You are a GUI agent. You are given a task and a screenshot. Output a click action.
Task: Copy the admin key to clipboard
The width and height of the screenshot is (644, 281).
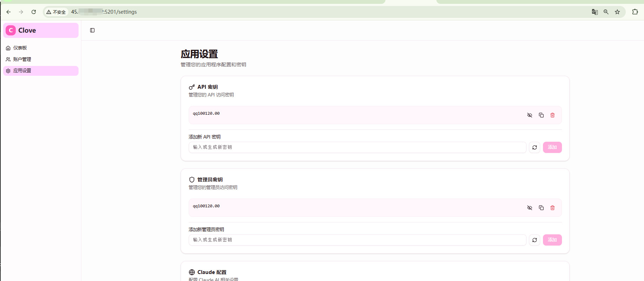pyautogui.click(x=541, y=208)
